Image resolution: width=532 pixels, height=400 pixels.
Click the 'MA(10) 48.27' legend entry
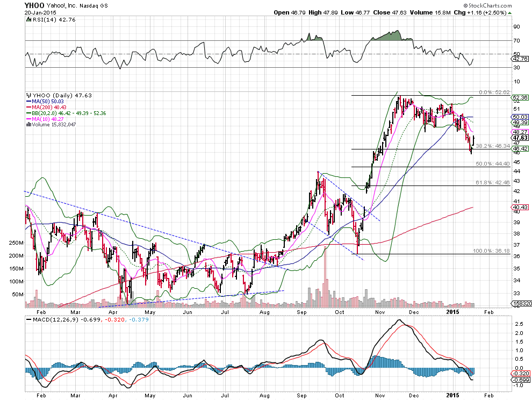(47, 119)
